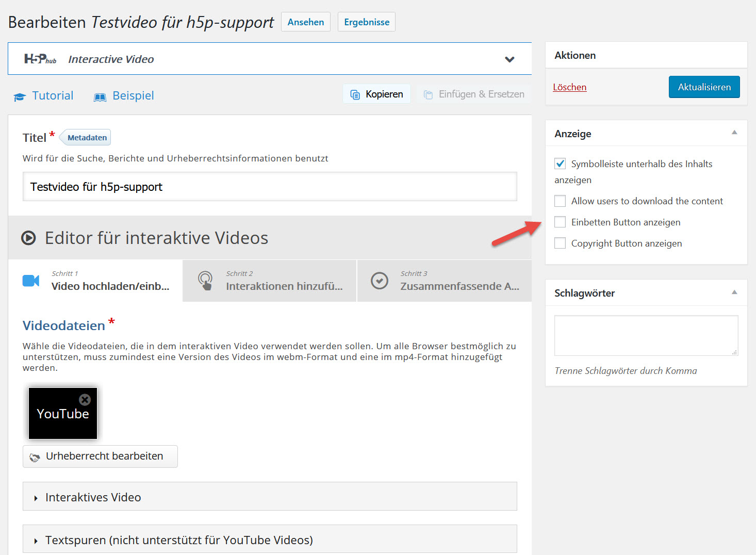Remove the YouTube video with the X icon

point(85,400)
